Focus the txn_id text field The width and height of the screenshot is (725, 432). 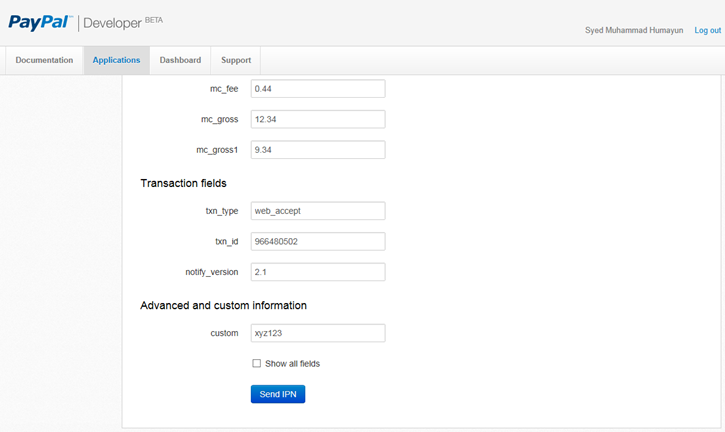317,242
